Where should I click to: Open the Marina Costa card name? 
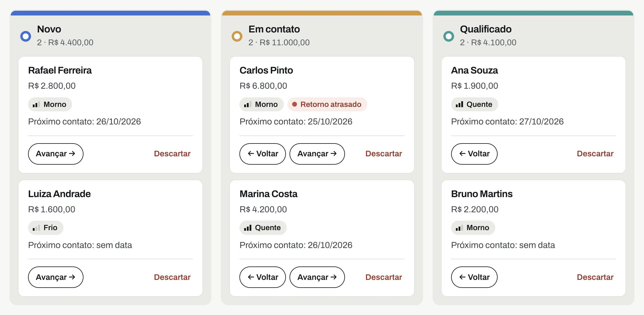point(269,194)
